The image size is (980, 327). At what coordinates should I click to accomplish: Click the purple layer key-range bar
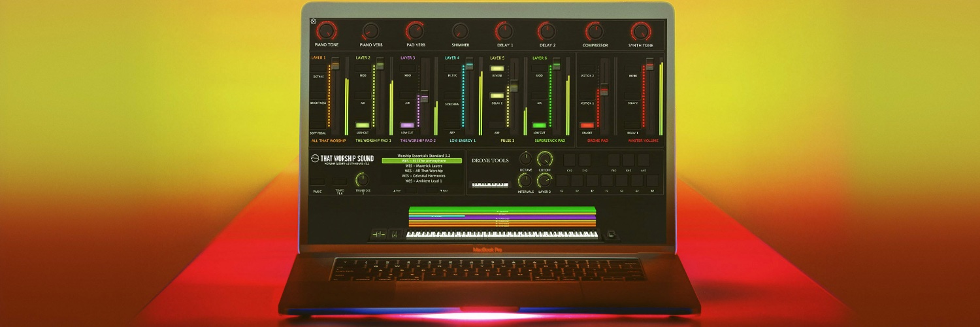click(502, 217)
